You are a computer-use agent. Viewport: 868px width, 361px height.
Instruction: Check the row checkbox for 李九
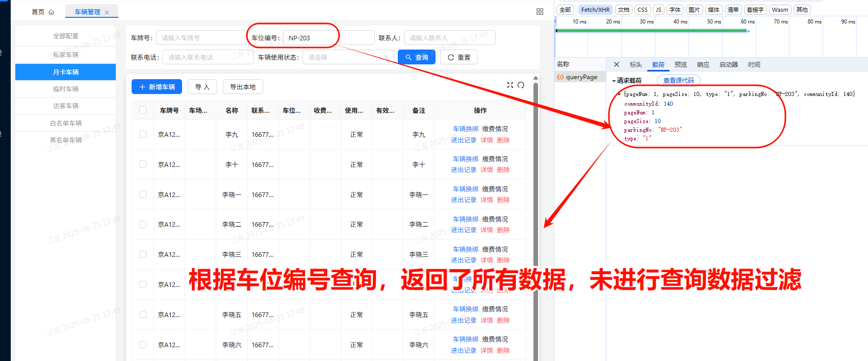[x=143, y=134]
